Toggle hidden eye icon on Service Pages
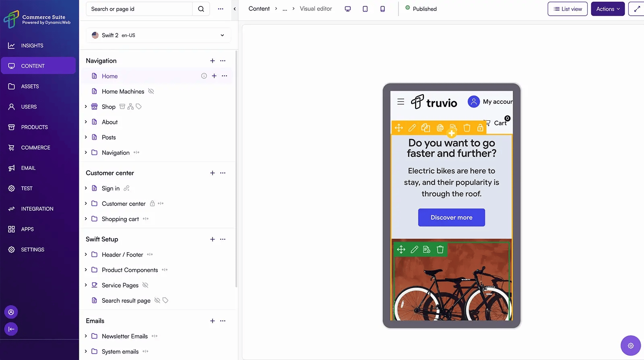The width and height of the screenshot is (644, 360). 145,285
